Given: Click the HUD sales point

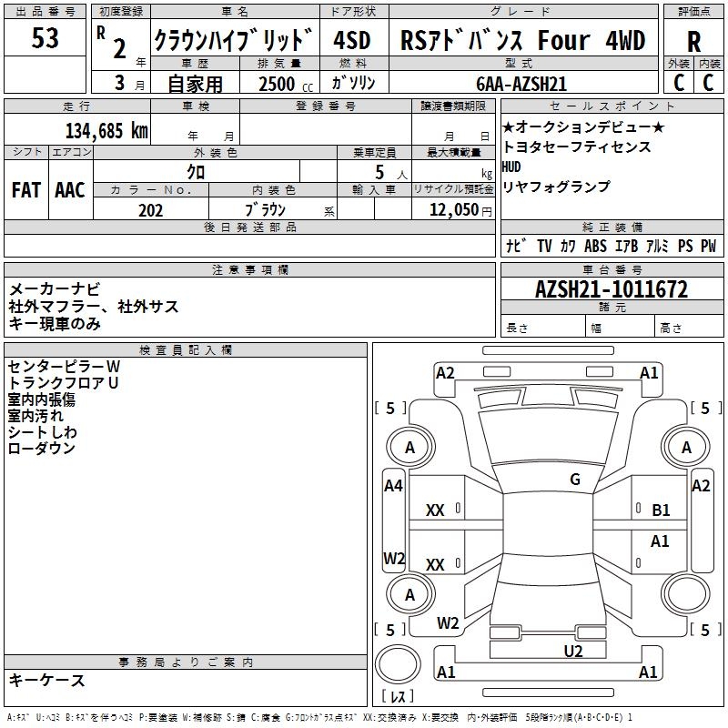Looking at the screenshot, I should point(511,167).
